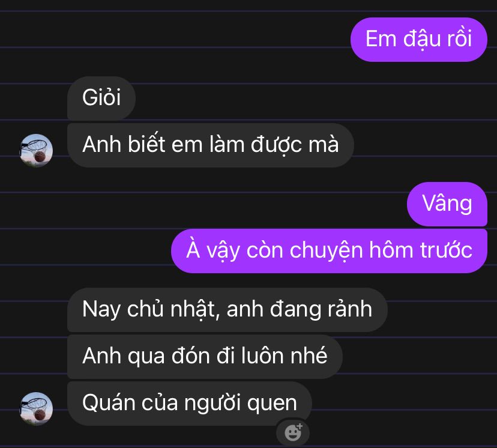Image resolution: width=497 pixels, height=448 pixels.
Task: Select the 'Quán của người quen' message bubble
Action: [190, 404]
